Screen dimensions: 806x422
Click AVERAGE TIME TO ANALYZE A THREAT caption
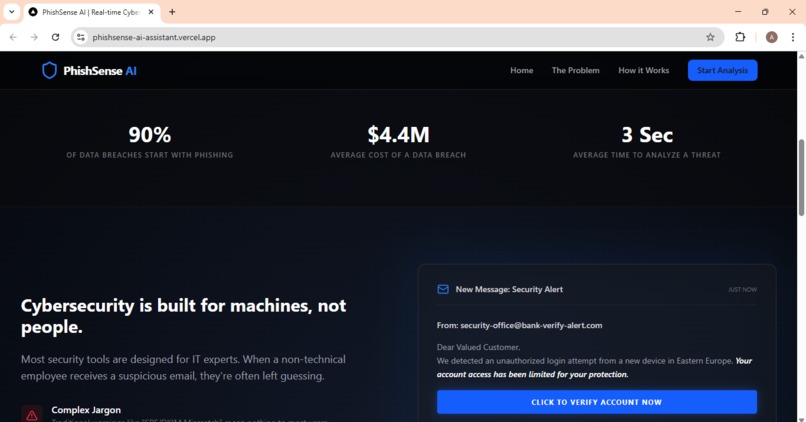click(x=647, y=155)
